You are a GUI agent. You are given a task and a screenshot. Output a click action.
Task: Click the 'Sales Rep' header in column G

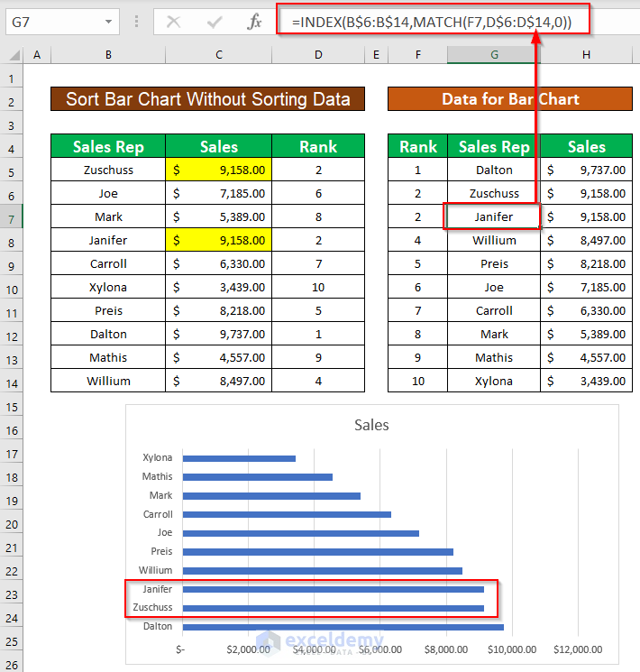tap(494, 146)
